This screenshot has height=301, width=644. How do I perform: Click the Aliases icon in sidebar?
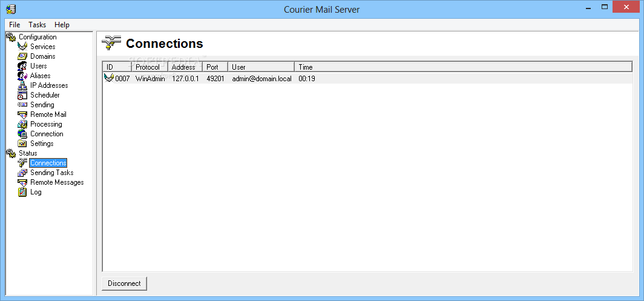(22, 76)
